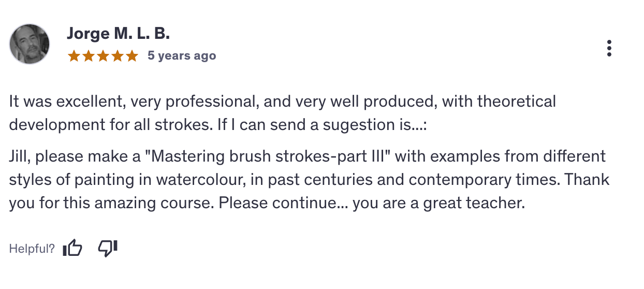This screenshot has height=289, width=644.
Task: Click the "5 years ago" timestamp
Action: pos(182,55)
